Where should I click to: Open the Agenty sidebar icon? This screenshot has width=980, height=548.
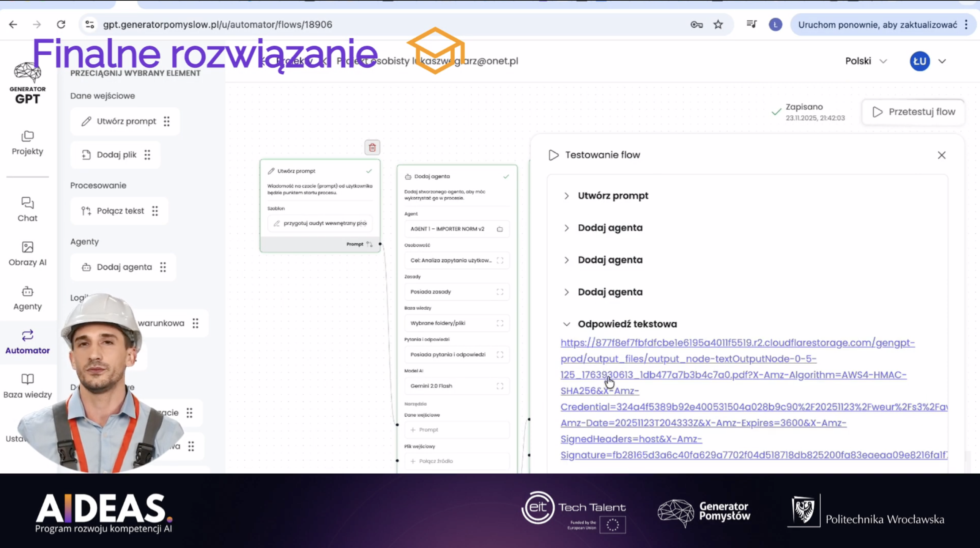pyautogui.click(x=27, y=292)
